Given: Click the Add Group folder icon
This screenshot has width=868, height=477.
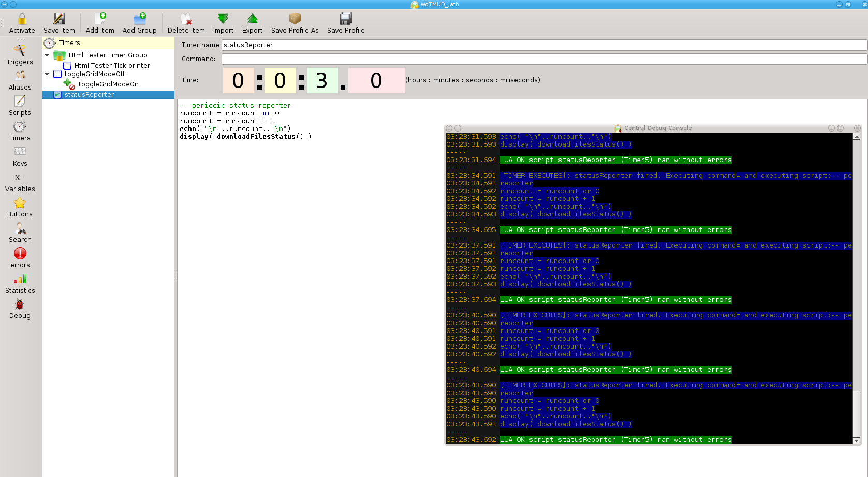Looking at the screenshot, I should pyautogui.click(x=140, y=19).
